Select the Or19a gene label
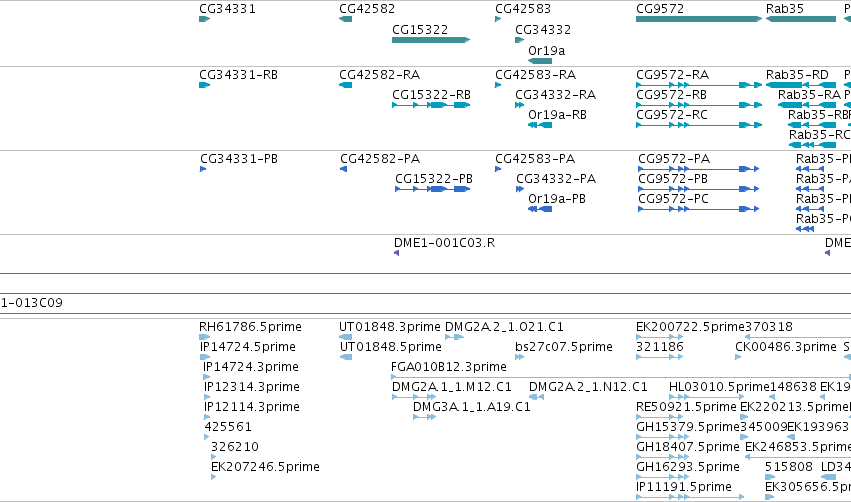The width and height of the screenshot is (851, 502). pyautogui.click(x=547, y=50)
